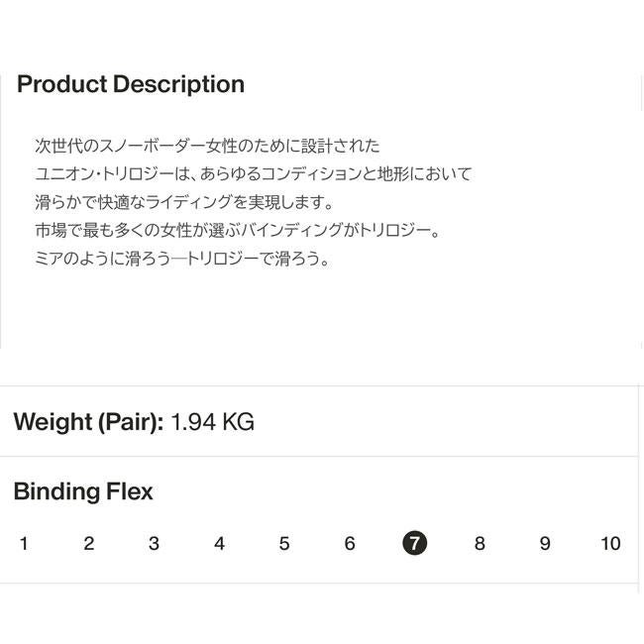Select flex rating 1 on scale

tap(24, 543)
